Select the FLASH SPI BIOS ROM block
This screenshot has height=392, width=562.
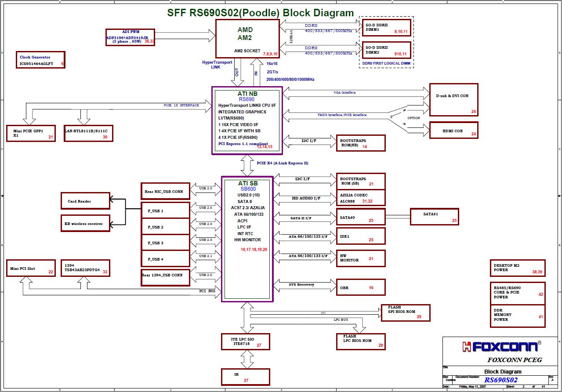406,312
